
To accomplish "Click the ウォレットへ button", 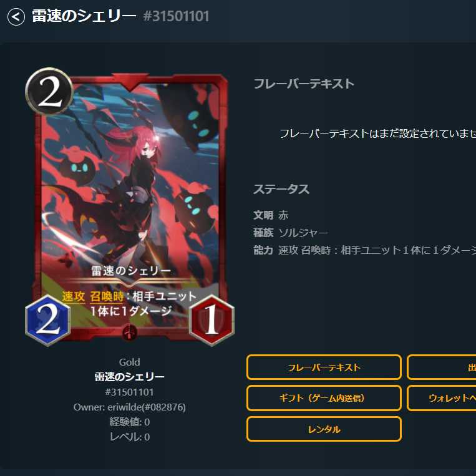I will tap(442, 398).
